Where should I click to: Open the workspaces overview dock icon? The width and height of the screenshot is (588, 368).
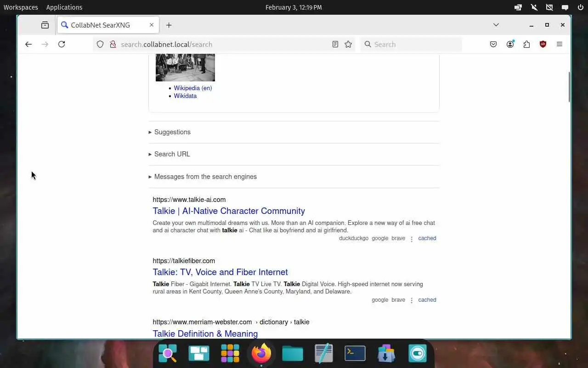tap(199, 353)
